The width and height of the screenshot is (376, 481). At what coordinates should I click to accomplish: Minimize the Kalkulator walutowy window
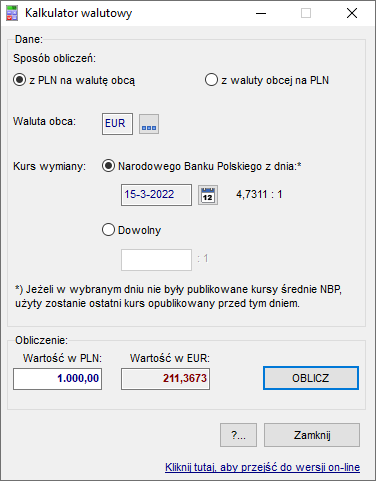tap(261, 13)
